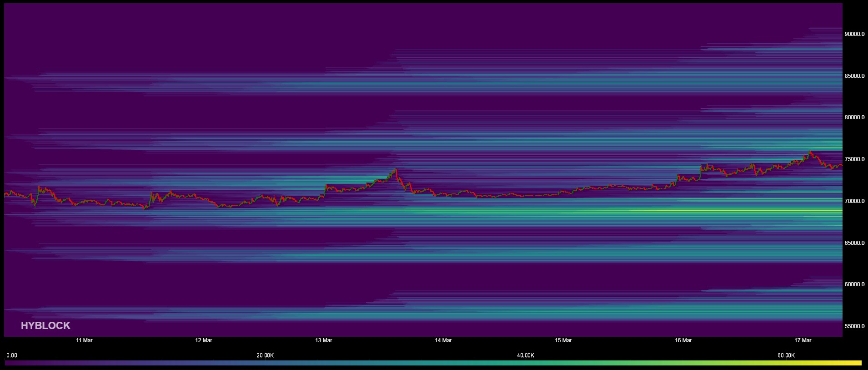Click the 85000.0 price axis label
This screenshot has width=868, height=370.
(x=854, y=76)
